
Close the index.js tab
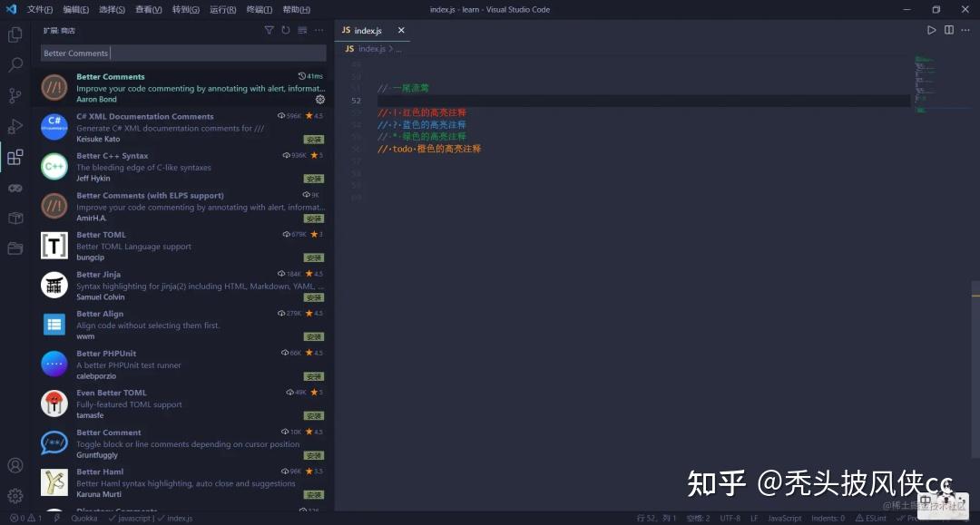[x=401, y=30]
